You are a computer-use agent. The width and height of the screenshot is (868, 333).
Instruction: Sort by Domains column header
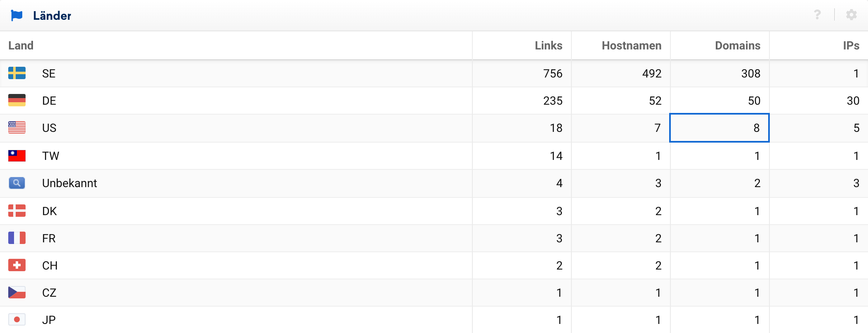[737, 45]
